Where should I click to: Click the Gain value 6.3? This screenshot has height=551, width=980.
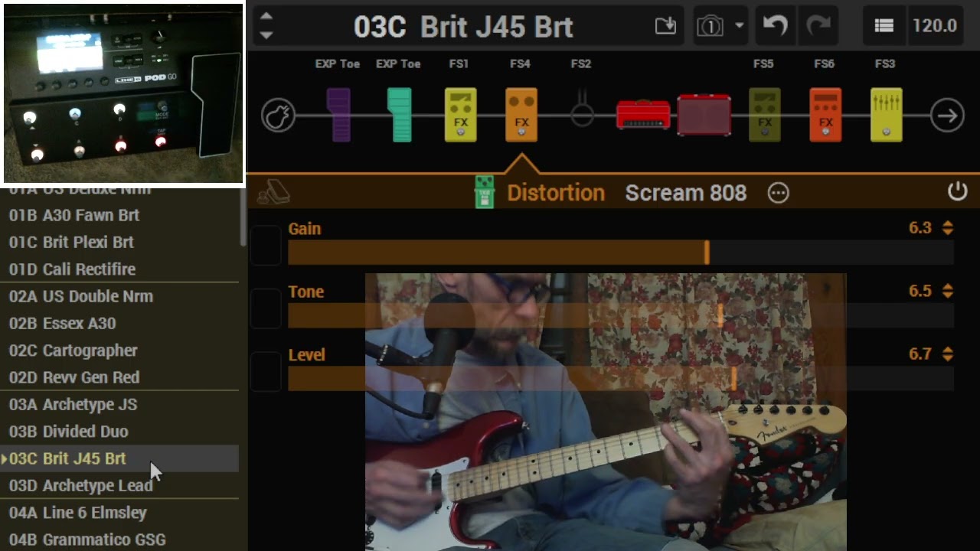click(920, 228)
